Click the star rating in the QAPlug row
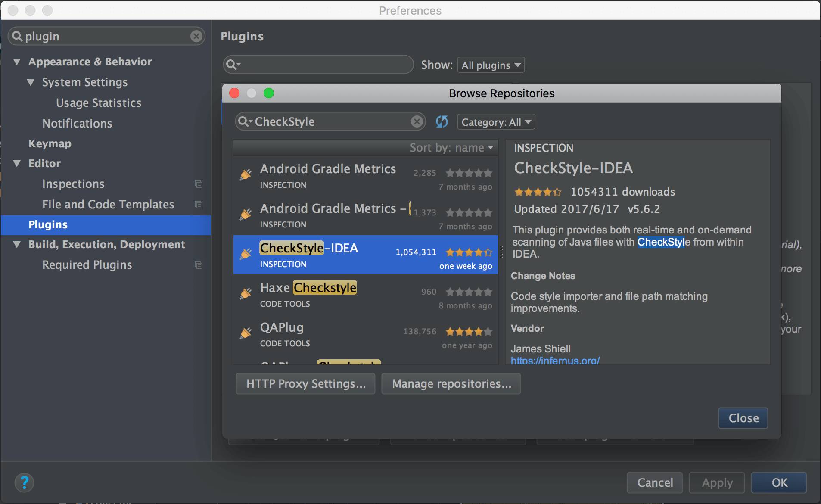 point(469,332)
